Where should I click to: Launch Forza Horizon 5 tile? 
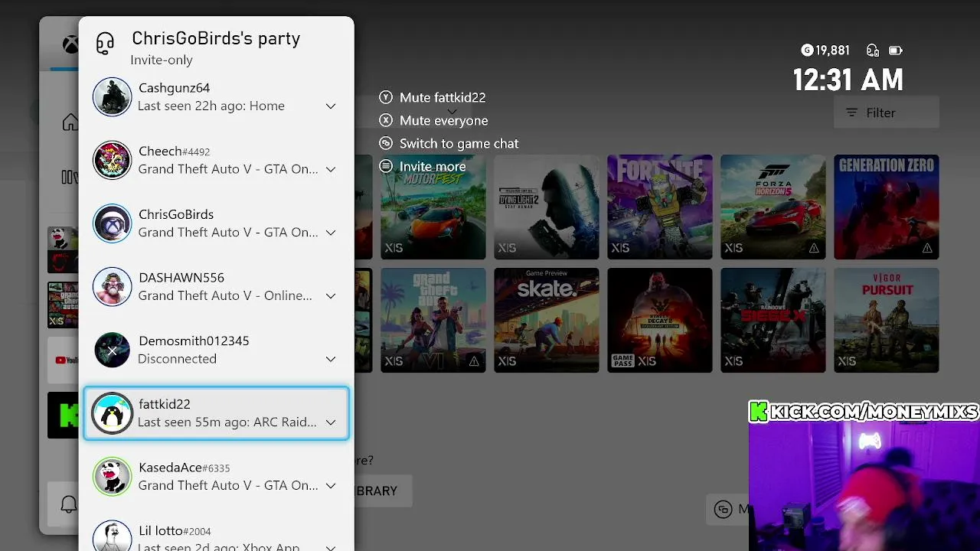773,207
